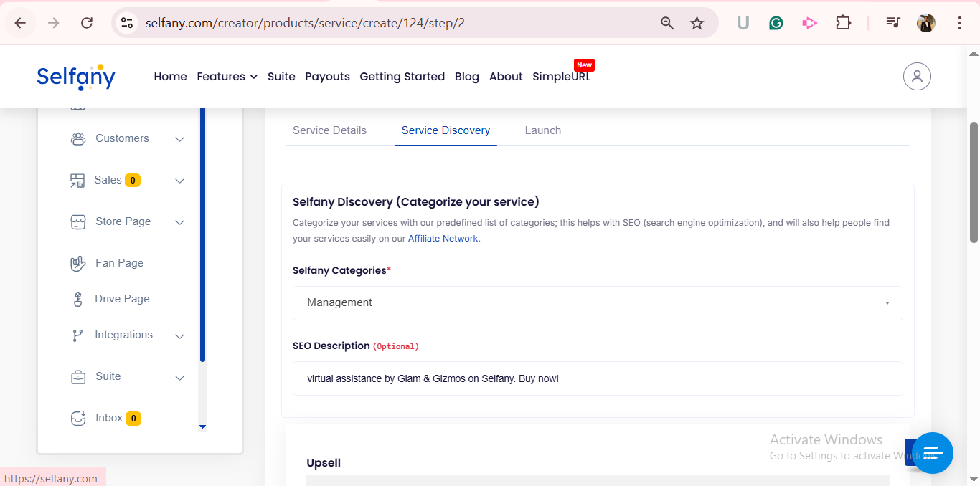Open the Blog link
Screen dimensions: 980x486
(x=467, y=77)
